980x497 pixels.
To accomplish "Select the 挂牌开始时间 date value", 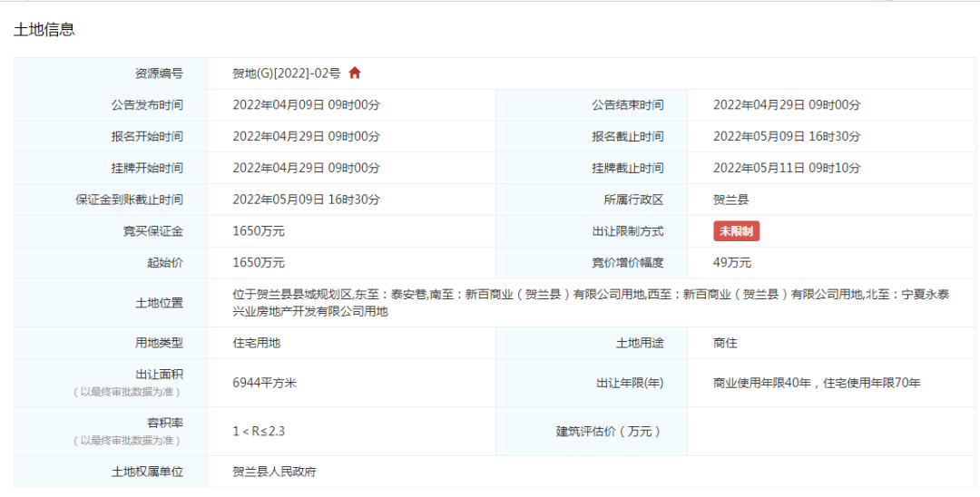I will [x=307, y=168].
